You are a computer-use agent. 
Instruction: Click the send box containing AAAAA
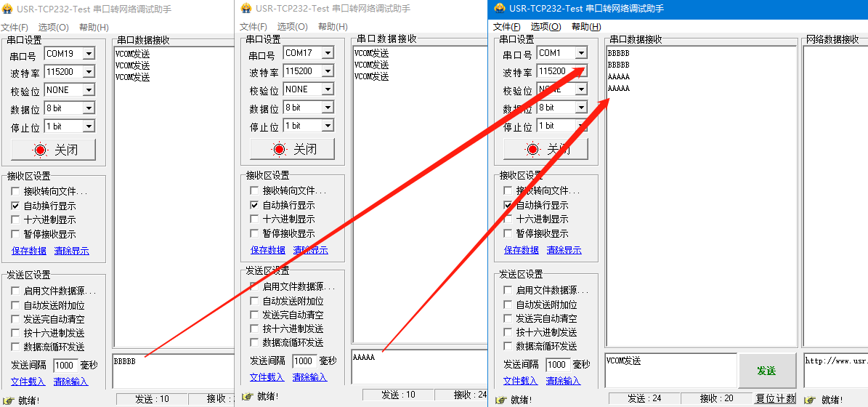[418, 367]
